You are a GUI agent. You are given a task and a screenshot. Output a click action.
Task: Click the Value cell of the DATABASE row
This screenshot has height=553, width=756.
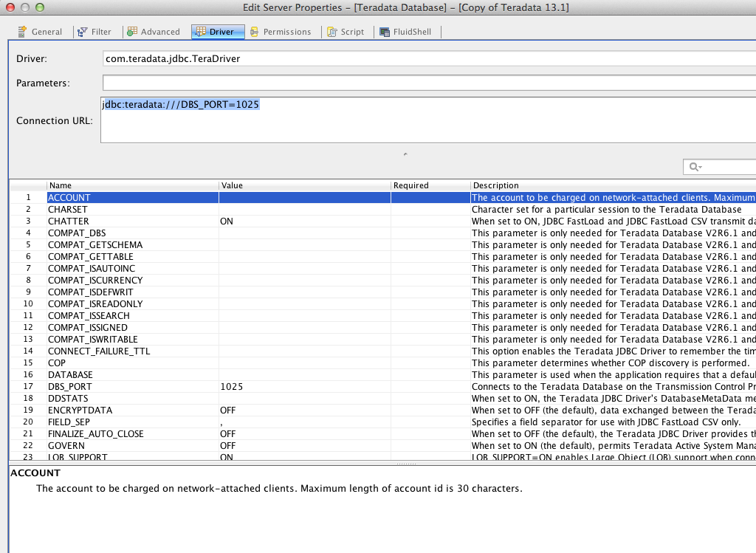pyautogui.click(x=305, y=374)
